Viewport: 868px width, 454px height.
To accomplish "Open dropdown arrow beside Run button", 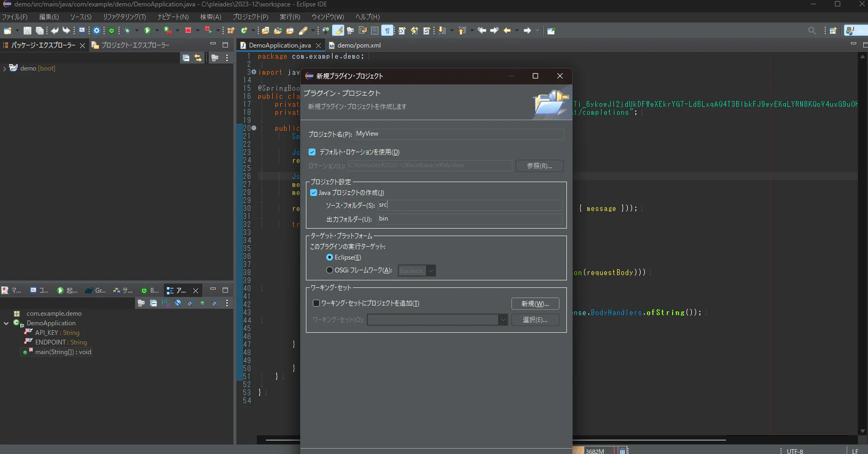I will click(x=157, y=30).
